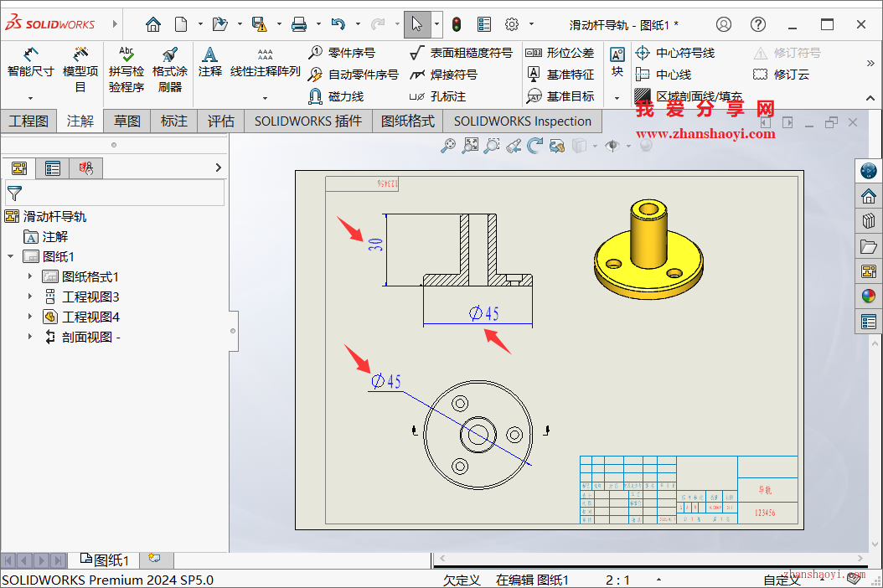Click the Rotate view icon
883x588 pixels.
535,146
